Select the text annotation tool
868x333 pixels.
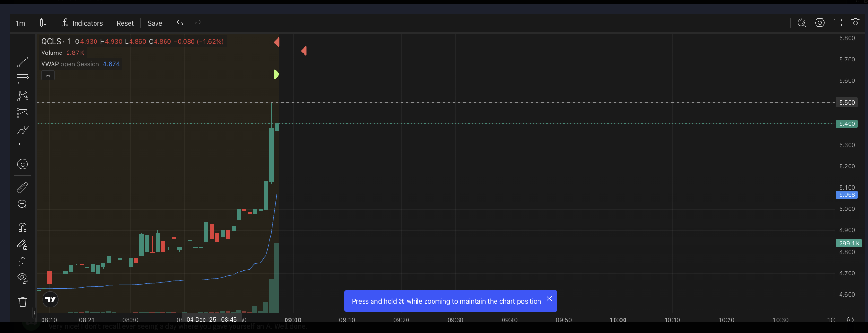23,147
